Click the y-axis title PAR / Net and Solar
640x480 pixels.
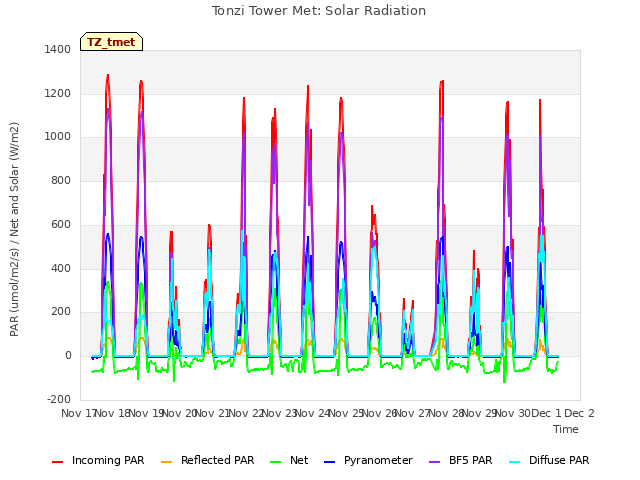pos(14,229)
